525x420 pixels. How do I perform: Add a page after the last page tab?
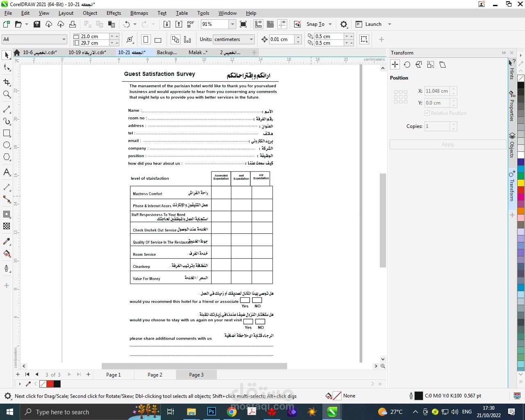click(x=88, y=374)
